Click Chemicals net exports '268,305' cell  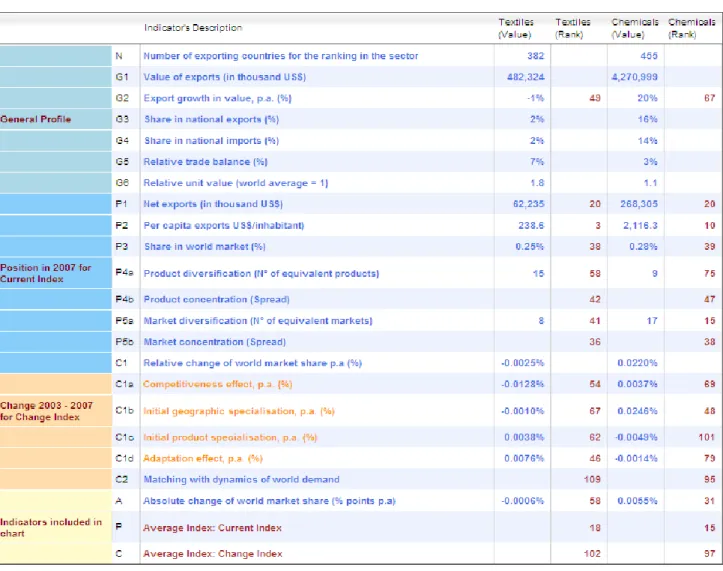tap(639, 204)
